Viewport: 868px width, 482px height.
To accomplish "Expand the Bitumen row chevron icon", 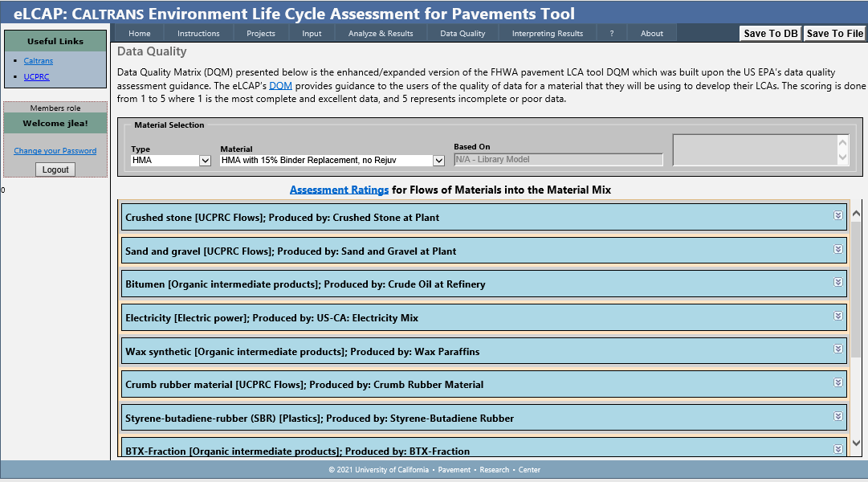I will 837,282.
